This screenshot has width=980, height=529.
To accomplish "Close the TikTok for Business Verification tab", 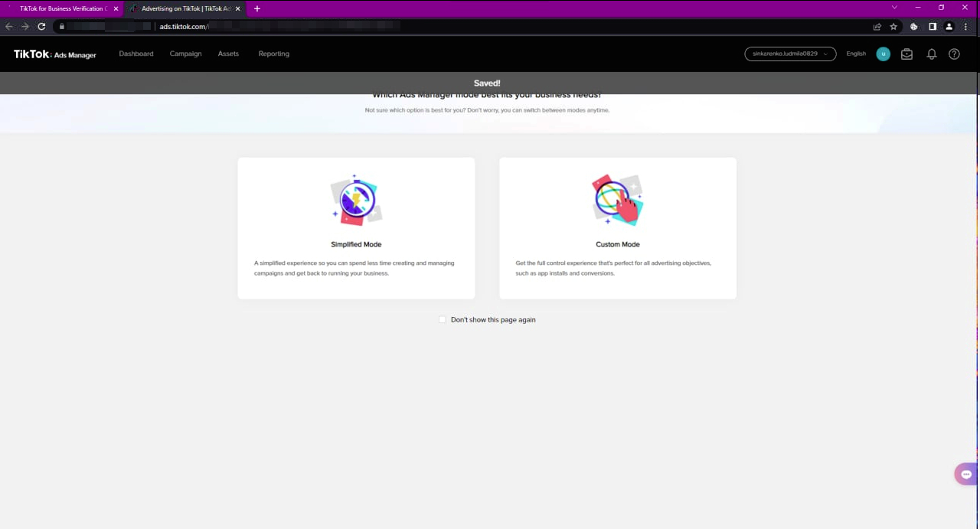I will click(x=116, y=8).
